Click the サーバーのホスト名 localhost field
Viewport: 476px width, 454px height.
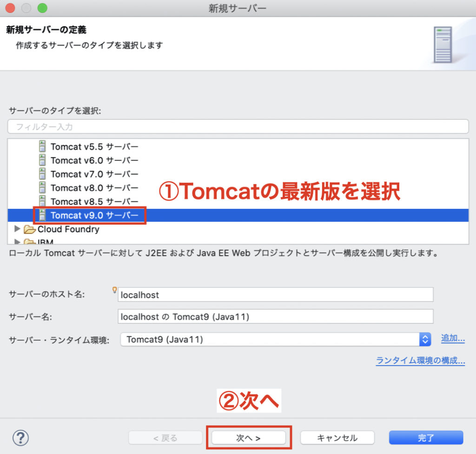pyautogui.click(x=275, y=294)
